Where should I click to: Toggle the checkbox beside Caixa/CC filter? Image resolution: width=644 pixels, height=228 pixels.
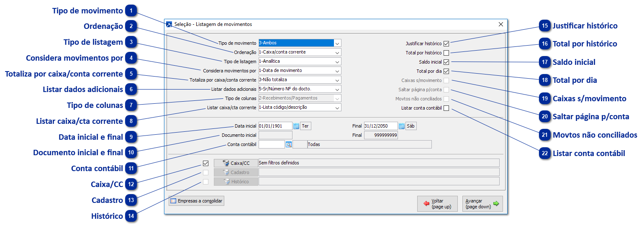205,163
